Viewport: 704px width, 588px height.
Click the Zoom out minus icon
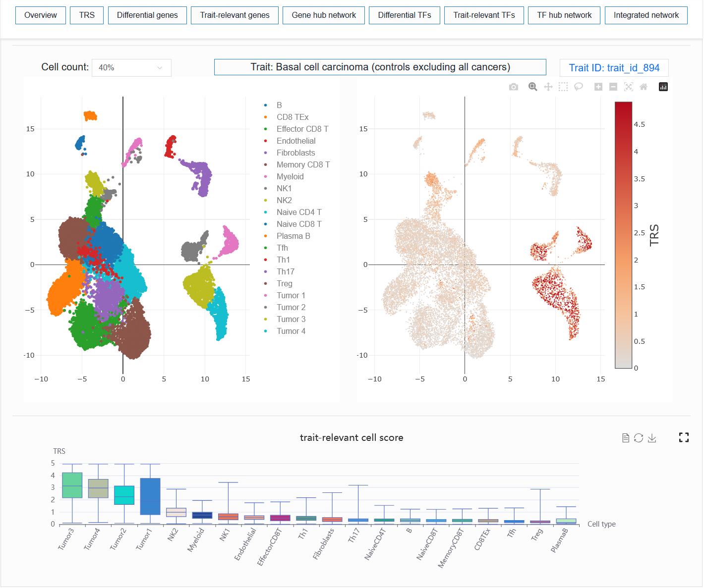(613, 87)
